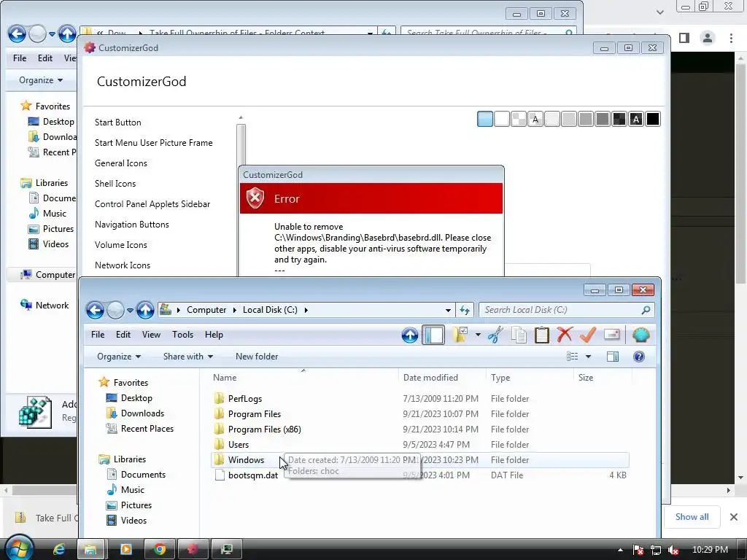The width and height of the screenshot is (747, 560).
Task: Open the Help menu
Action: pos(214,335)
